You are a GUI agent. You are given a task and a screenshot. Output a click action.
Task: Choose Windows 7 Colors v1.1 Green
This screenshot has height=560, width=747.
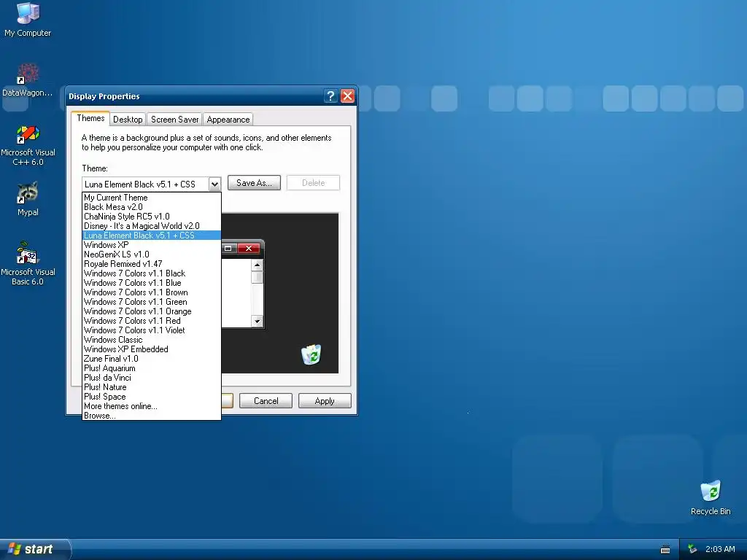click(x=152, y=302)
